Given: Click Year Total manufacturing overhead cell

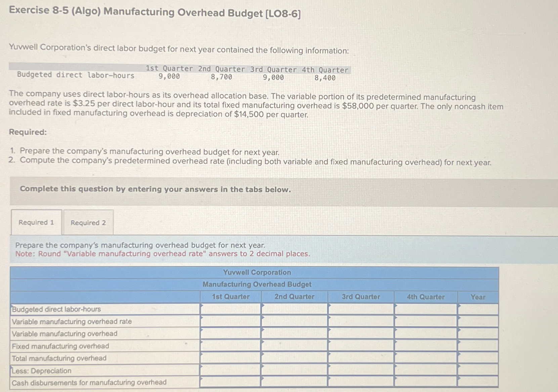Looking at the screenshot, I should (478, 357).
